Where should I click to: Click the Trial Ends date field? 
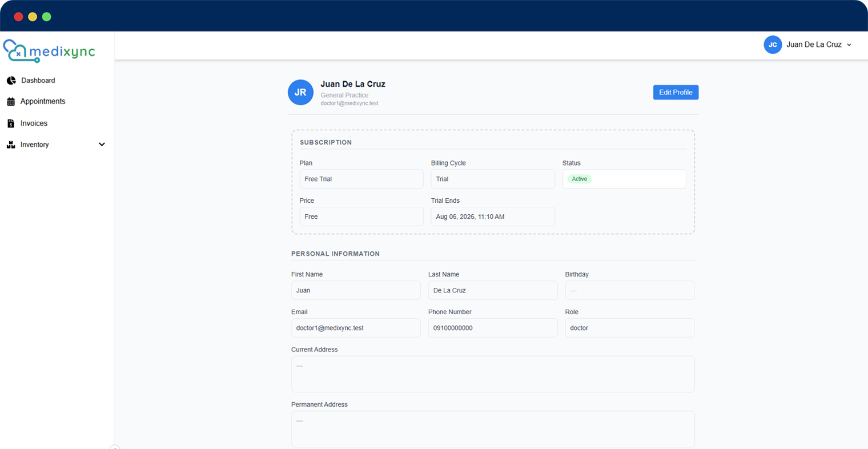click(x=493, y=217)
